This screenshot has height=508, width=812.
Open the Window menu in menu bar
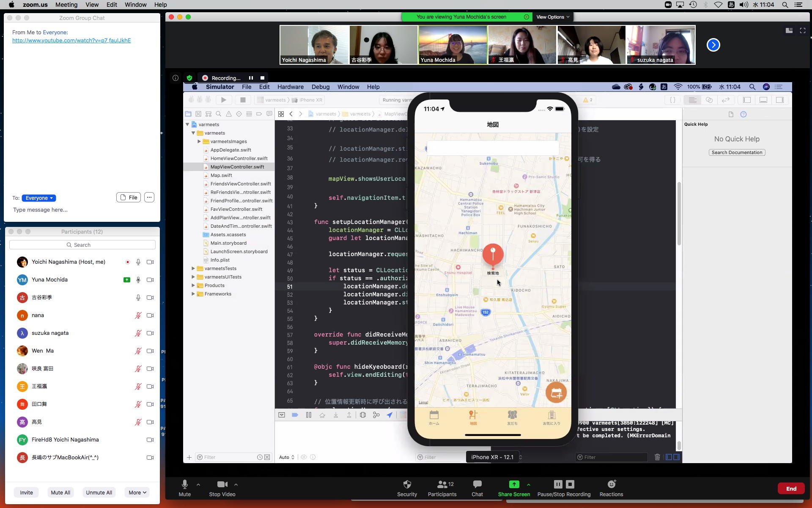point(135,5)
